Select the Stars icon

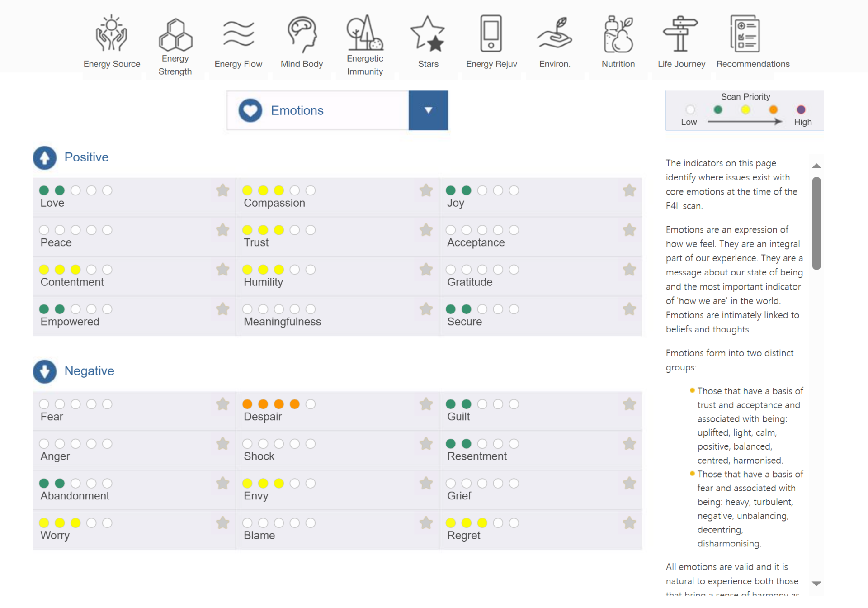(428, 34)
